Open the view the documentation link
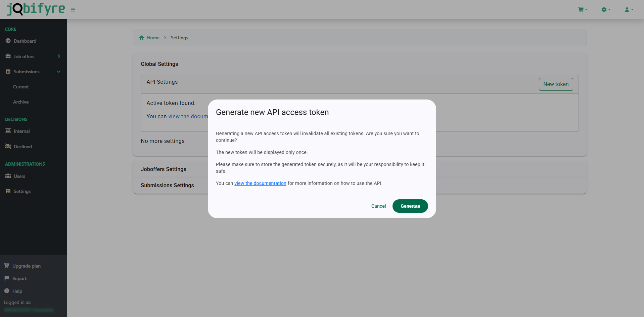 [x=260, y=183]
